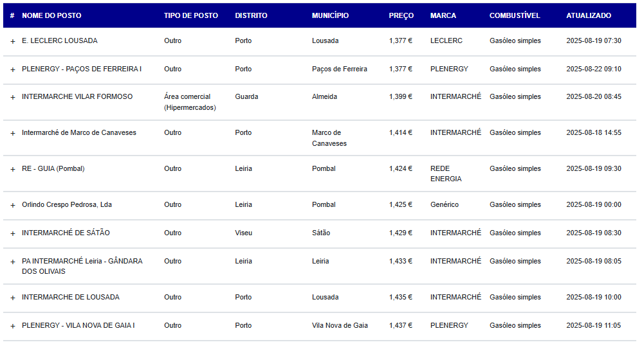Click the TIPO DE POSTO header
Viewport: 644px width, 349px height.
coord(191,15)
